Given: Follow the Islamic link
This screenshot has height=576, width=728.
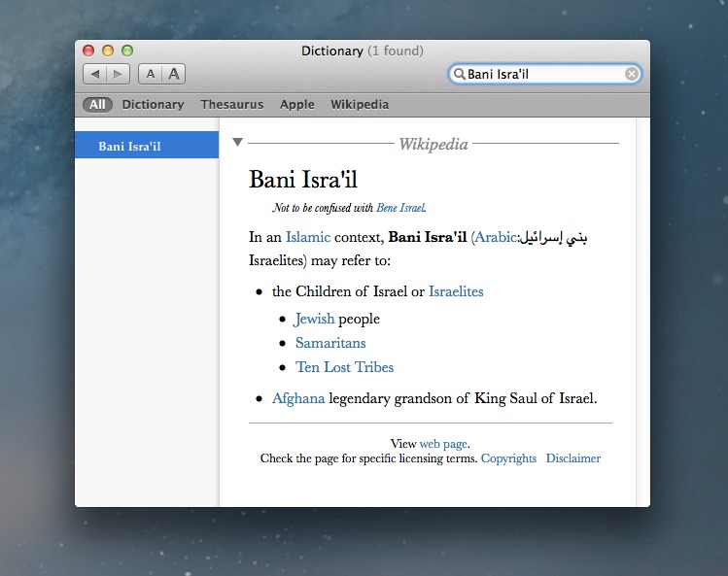Looking at the screenshot, I should pos(308,237).
